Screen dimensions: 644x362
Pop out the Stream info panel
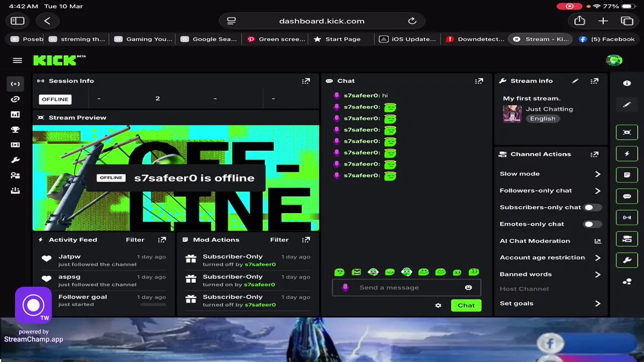[x=595, y=81]
